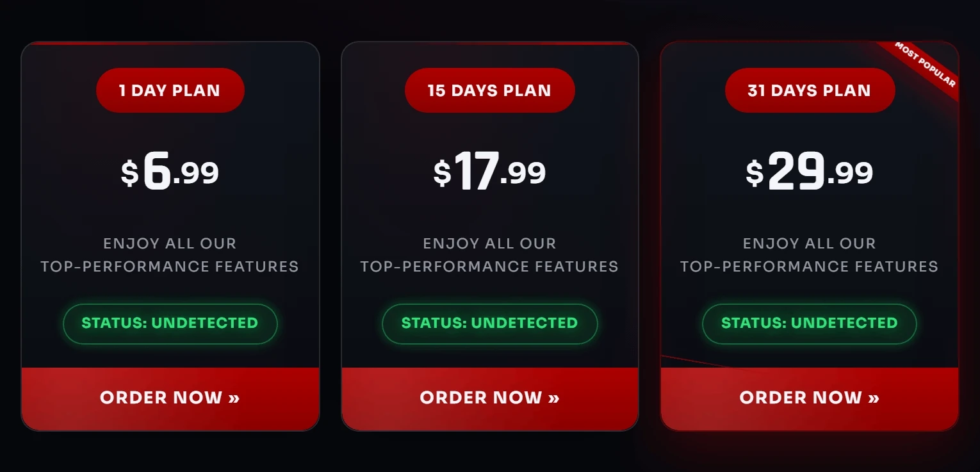Click the double chevron on the 31 Days Order Now
Screen dimensions: 980x472
point(874,398)
